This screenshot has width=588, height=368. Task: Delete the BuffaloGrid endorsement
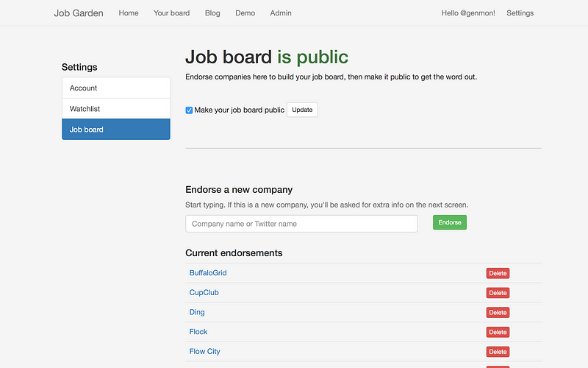[x=498, y=273]
